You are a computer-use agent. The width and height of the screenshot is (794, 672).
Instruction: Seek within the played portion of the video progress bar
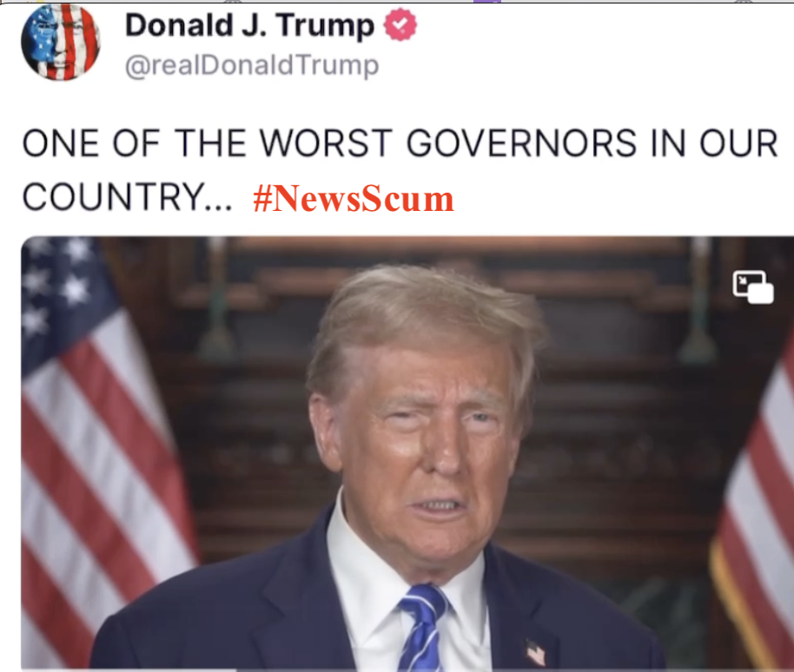(x=129, y=670)
